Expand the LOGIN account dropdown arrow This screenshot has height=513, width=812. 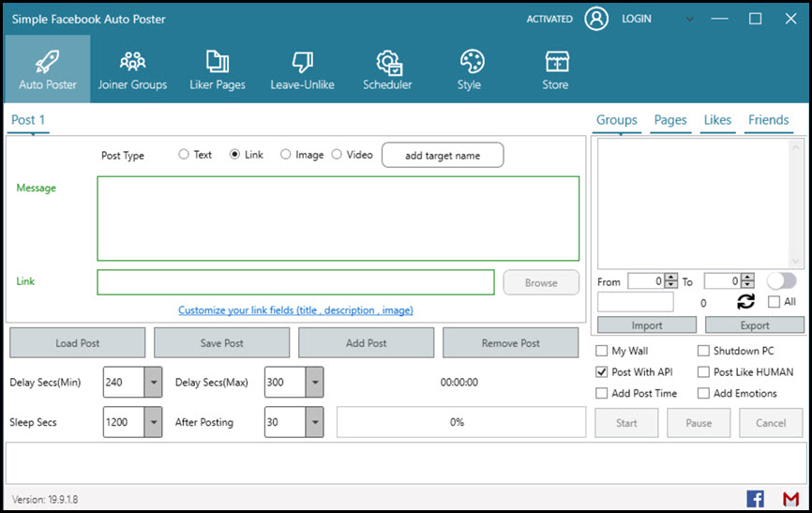point(689,19)
